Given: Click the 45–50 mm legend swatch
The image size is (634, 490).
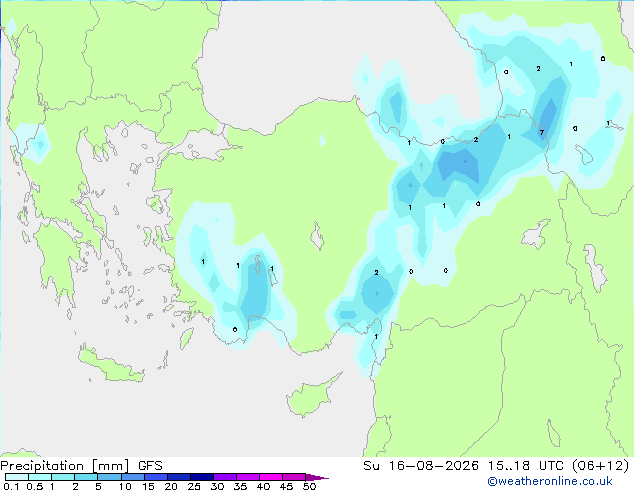Looking at the screenshot, I should [294, 477].
